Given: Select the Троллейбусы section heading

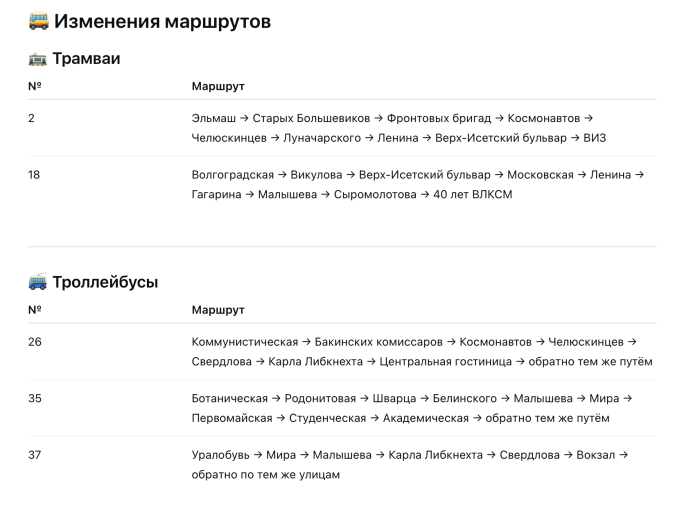Looking at the screenshot, I should pyautogui.click(x=105, y=282).
